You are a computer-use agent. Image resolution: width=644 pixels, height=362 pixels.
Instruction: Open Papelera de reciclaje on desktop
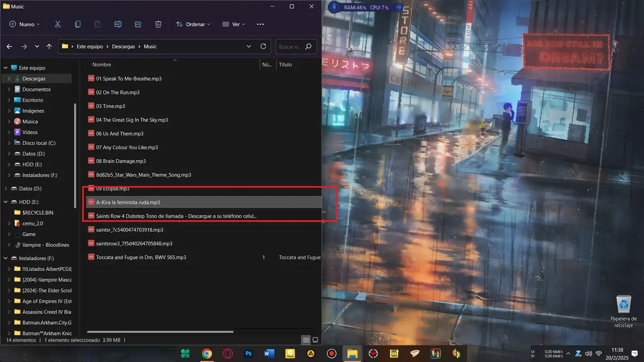pos(624,312)
